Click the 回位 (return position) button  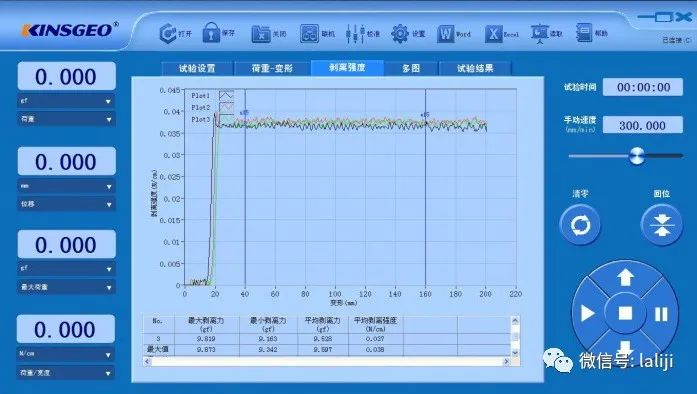662,225
